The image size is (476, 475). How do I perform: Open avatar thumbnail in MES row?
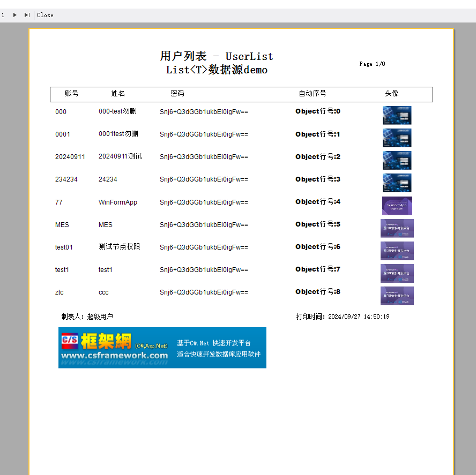click(397, 228)
